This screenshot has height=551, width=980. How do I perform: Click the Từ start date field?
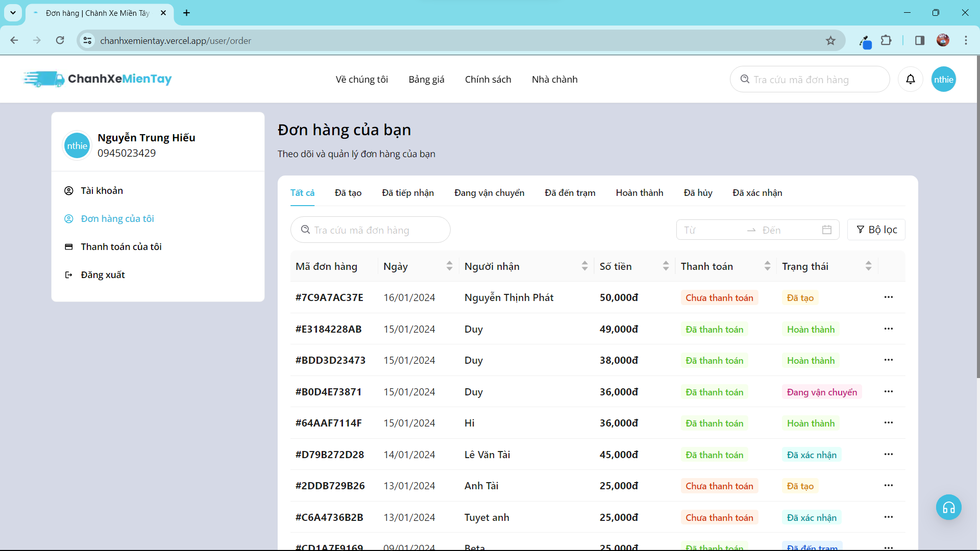tap(709, 230)
